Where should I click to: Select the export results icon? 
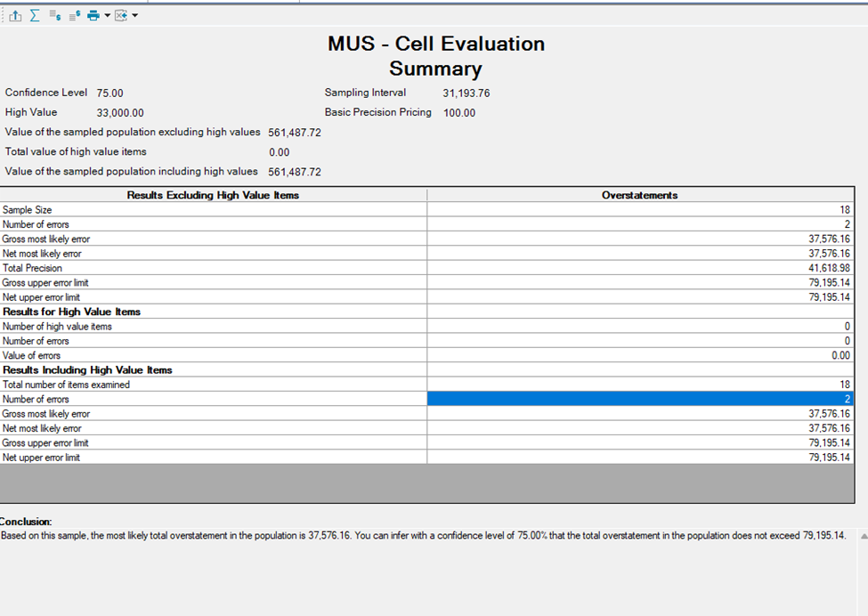tap(15, 15)
